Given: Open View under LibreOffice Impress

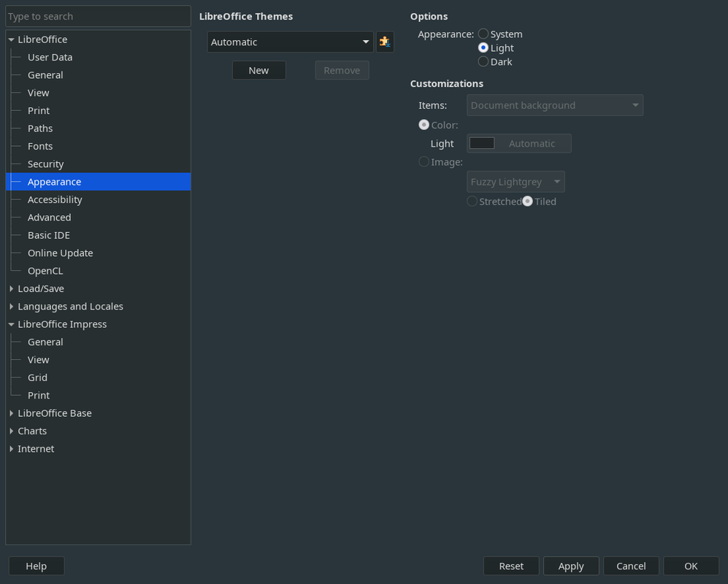Looking at the screenshot, I should point(39,360).
